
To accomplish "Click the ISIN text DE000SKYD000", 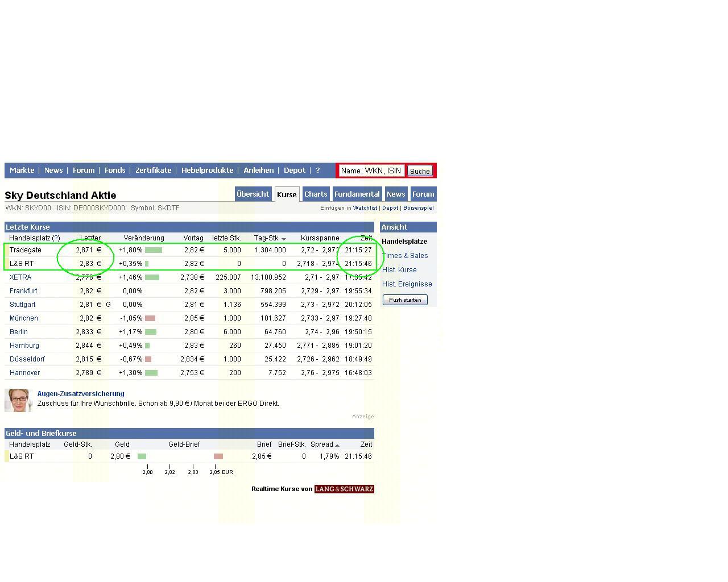I will [x=99, y=208].
